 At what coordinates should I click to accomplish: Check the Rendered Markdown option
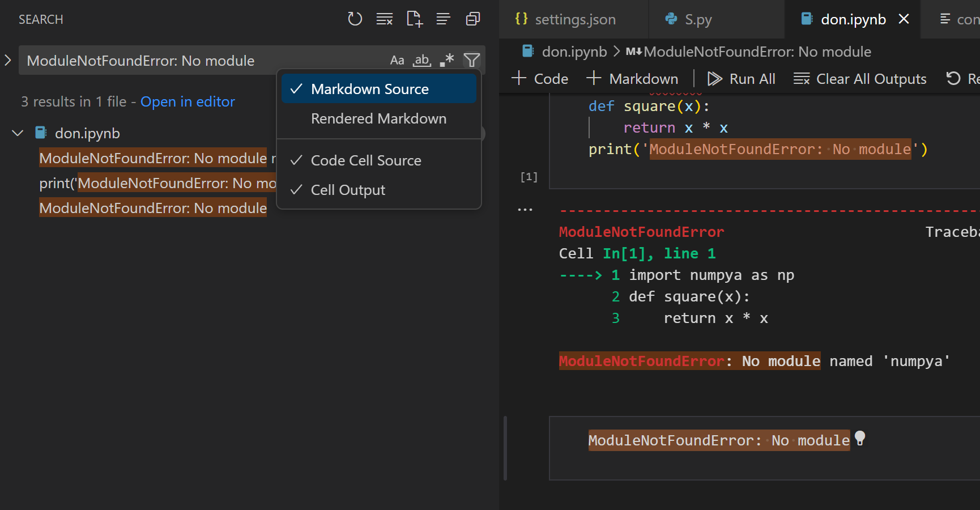(378, 118)
